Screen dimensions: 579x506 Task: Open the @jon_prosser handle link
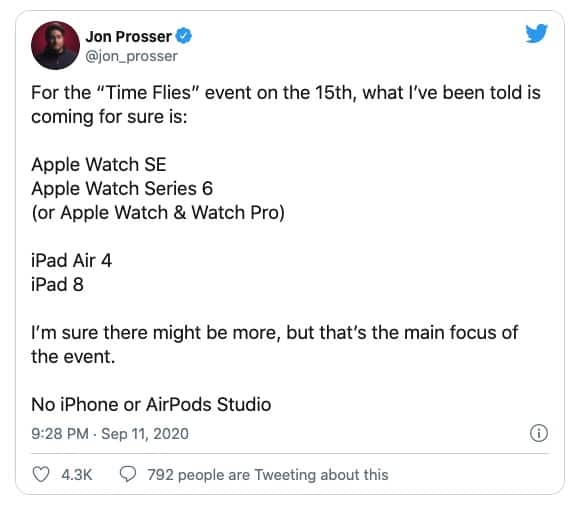131,57
